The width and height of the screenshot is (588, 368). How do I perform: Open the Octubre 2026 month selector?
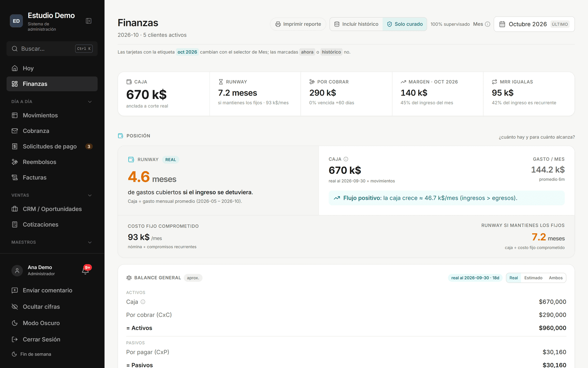click(x=534, y=24)
